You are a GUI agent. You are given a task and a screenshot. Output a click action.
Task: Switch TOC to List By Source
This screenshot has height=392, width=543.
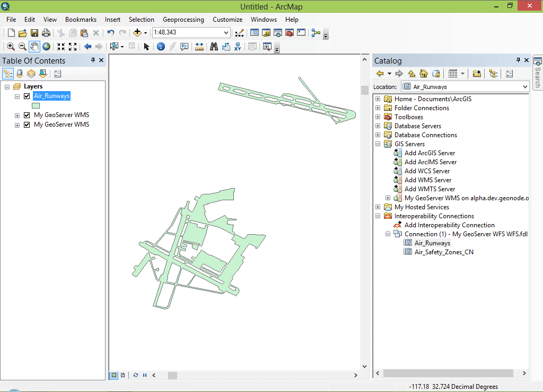(20, 73)
